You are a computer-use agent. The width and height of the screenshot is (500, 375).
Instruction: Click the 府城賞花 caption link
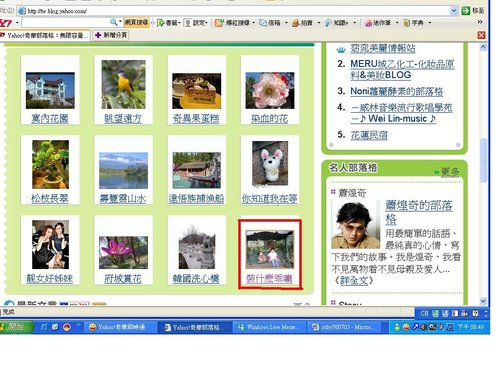[123, 279]
